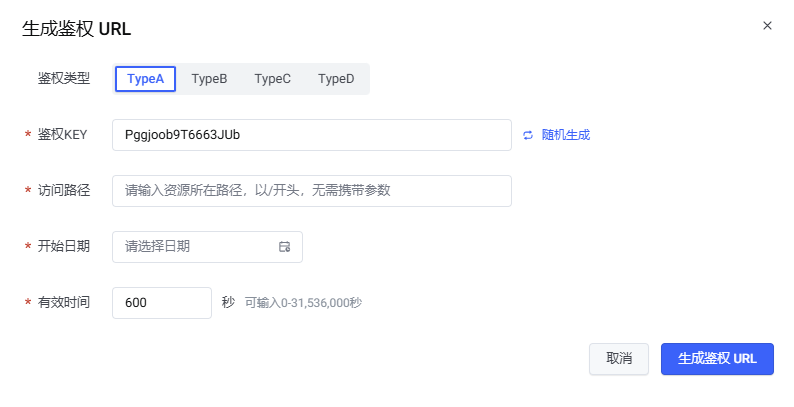Click the 有效时间 field showing 600
794x407 pixels.
pos(161,303)
